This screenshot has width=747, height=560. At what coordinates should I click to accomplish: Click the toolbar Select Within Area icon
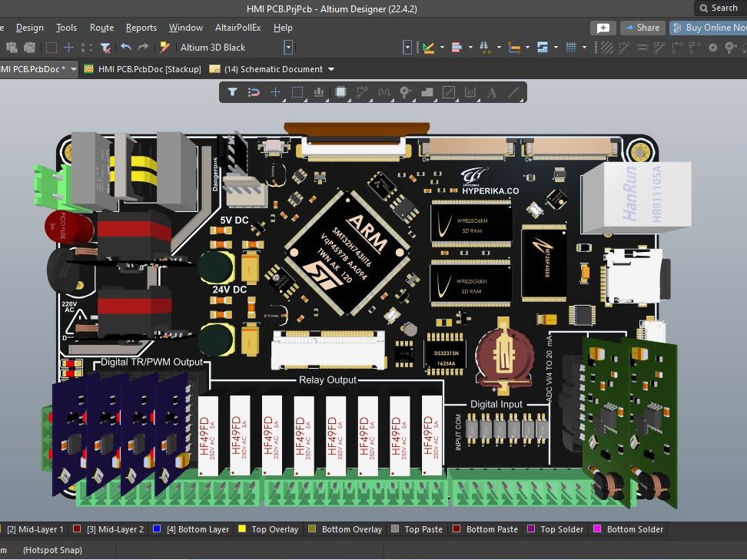[51, 47]
